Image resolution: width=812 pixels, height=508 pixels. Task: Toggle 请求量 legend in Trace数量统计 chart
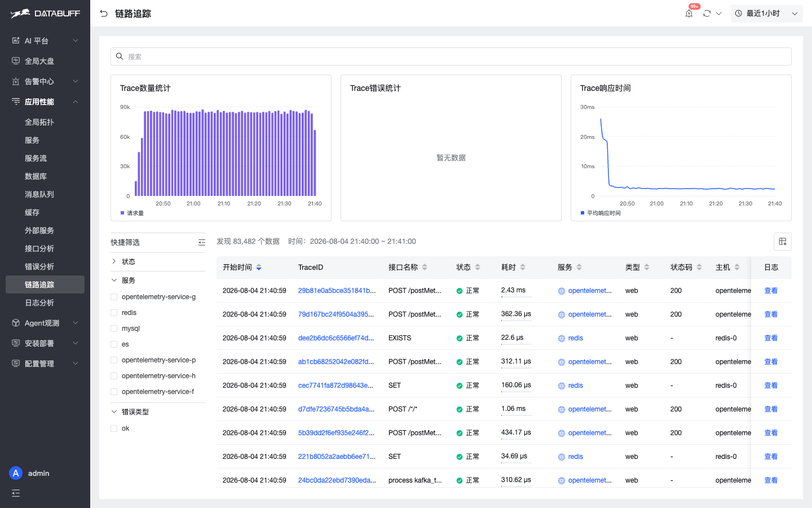click(x=132, y=213)
